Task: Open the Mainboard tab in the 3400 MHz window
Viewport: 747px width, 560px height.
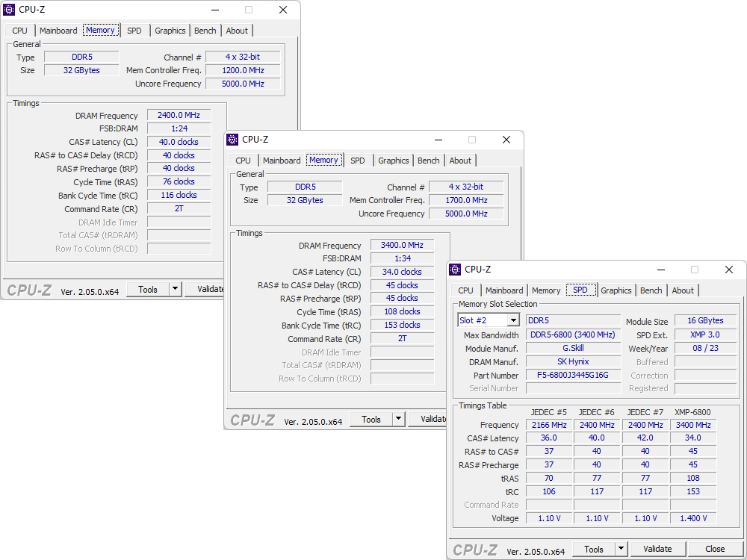Action: 282,161
